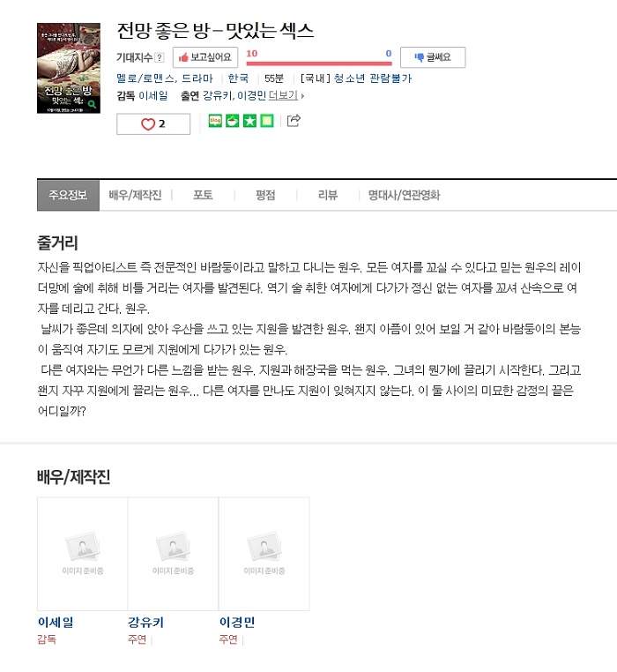Screen dimensions: 617x672
Task: Open the 멜로/로맨스 genre link
Action: tap(145, 78)
